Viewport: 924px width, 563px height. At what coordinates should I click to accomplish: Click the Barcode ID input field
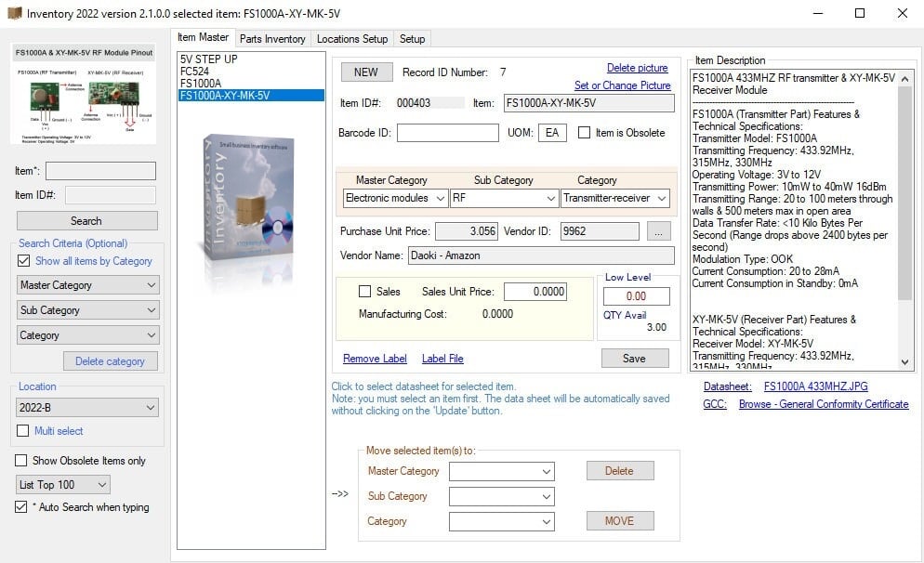pos(448,133)
